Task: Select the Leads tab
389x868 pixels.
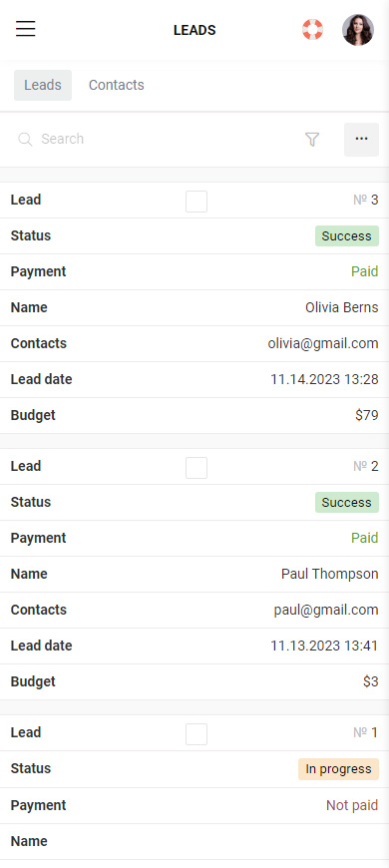Action: (x=43, y=85)
